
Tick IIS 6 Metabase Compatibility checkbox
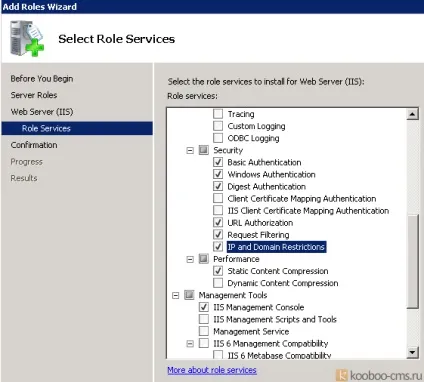(218, 355)
